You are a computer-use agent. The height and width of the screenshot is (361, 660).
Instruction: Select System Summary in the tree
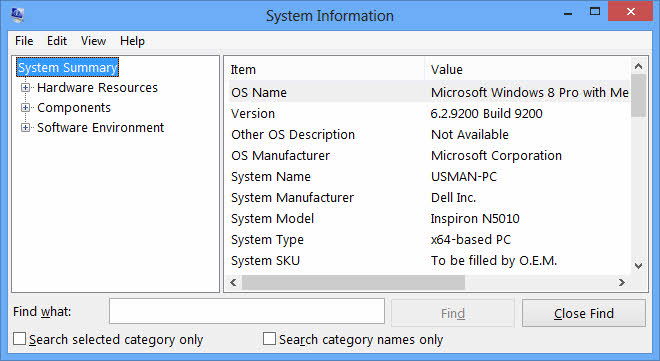pyautogui.click(x=67, y=67)
